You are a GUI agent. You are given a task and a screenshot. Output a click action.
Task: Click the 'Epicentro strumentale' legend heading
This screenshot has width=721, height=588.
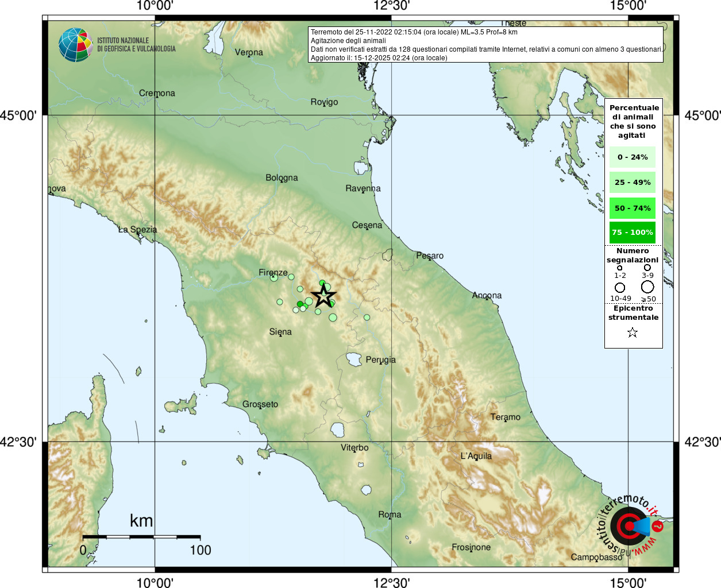tap(634, 313)
